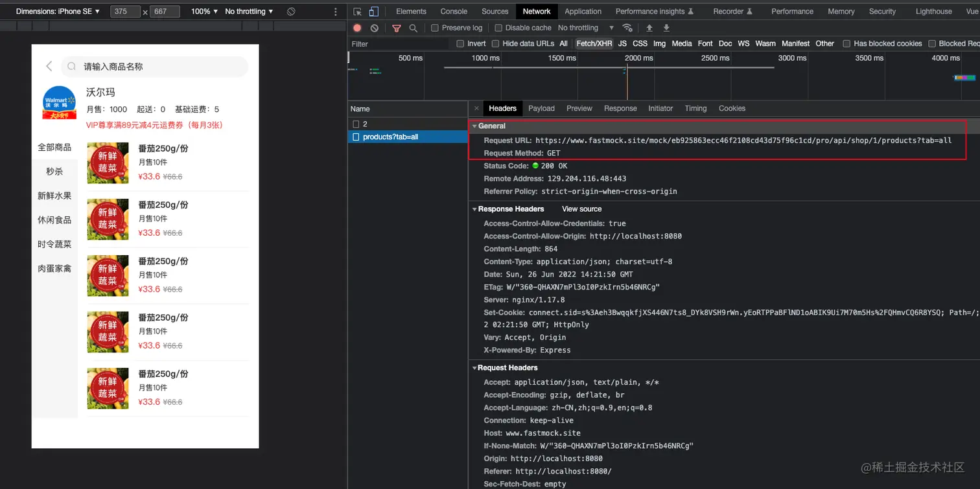
Task: Export HAR file with download arrow
Action: tap(666, 28)
